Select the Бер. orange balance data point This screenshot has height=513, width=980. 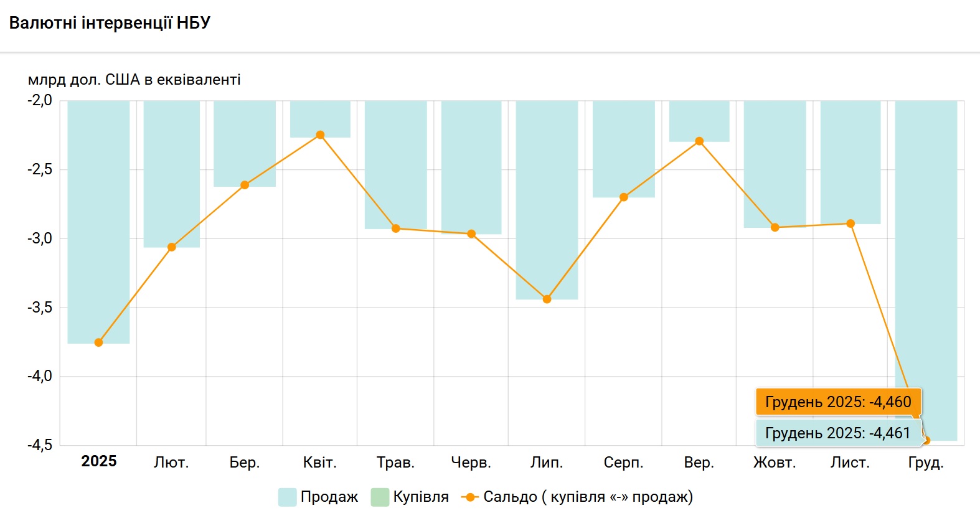point(245,185)
